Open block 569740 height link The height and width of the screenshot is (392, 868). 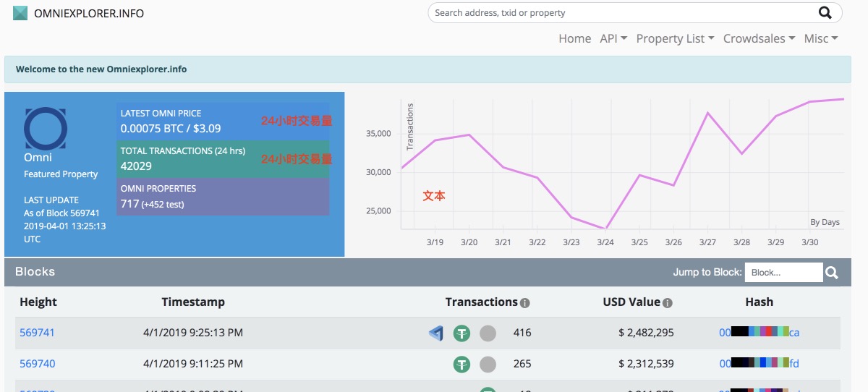pyautogui.click(x=37, y=363)
